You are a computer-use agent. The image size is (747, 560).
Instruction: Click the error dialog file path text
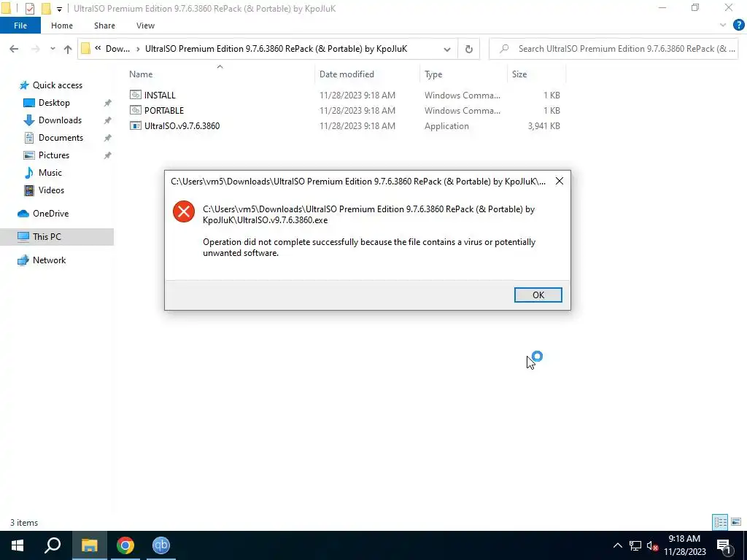click(368, 214)
